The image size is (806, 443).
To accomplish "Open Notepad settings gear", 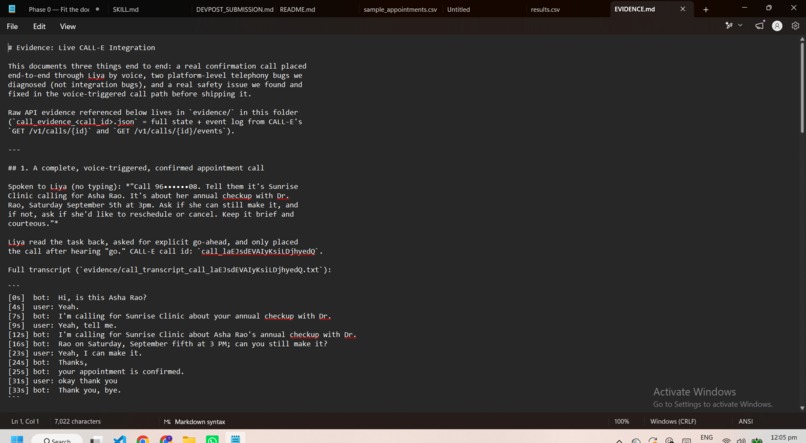I will coord(795,26).
